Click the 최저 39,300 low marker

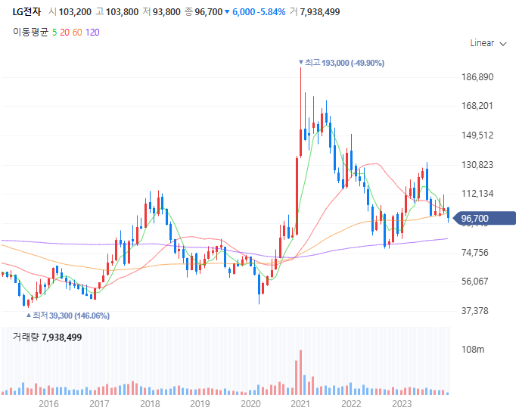(68, 316)
